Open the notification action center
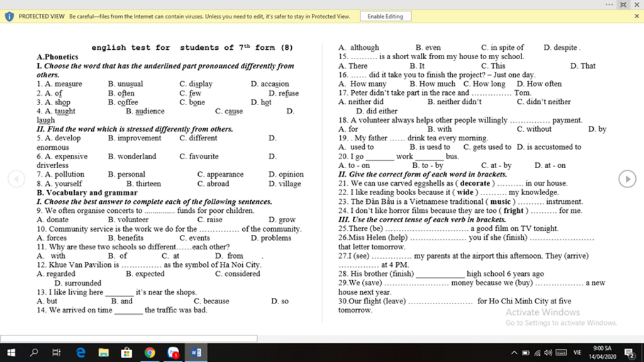The width and height of the screenshot is (644, 362). [629, 353]
